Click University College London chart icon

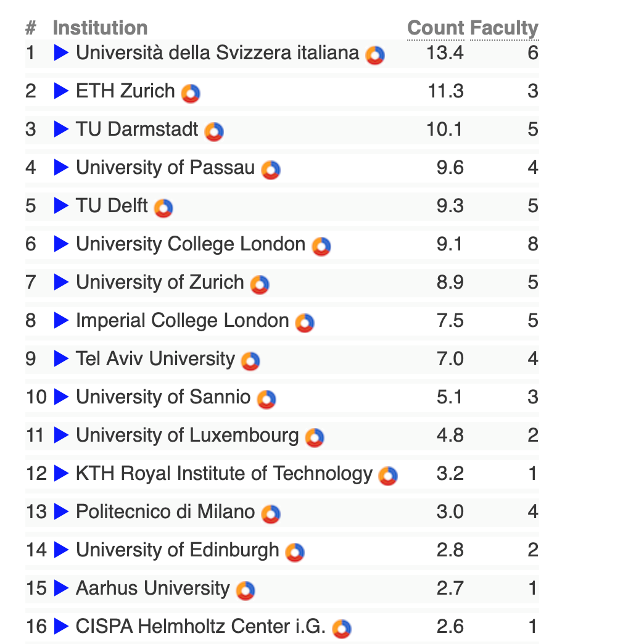[x=321, y=246]
